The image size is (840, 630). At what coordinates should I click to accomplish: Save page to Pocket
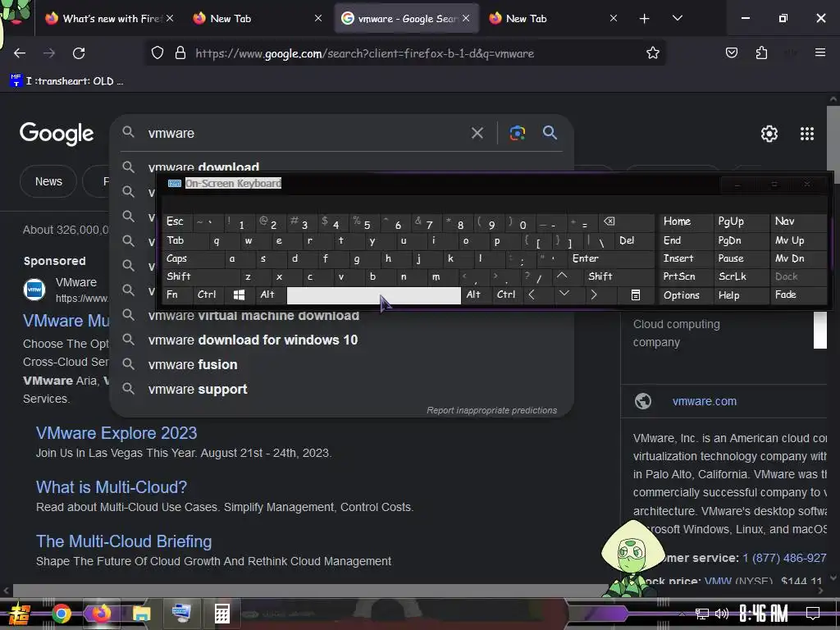tap(731, 52)
